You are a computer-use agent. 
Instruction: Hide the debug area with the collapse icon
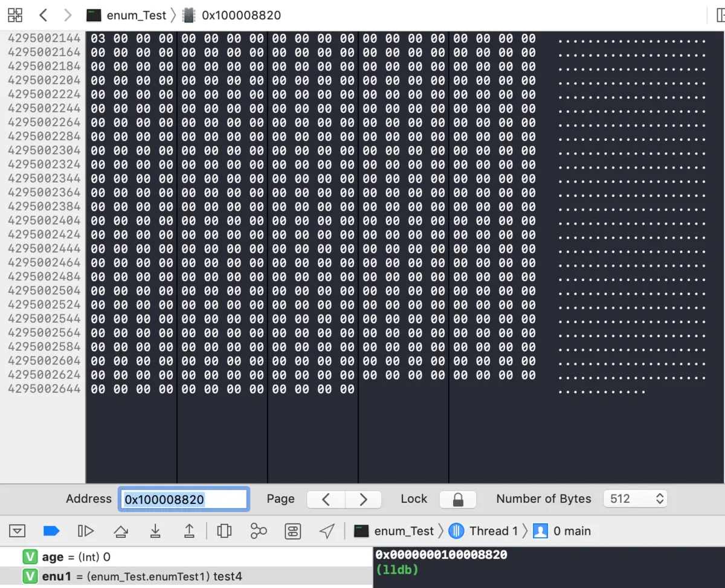[17, 531]
